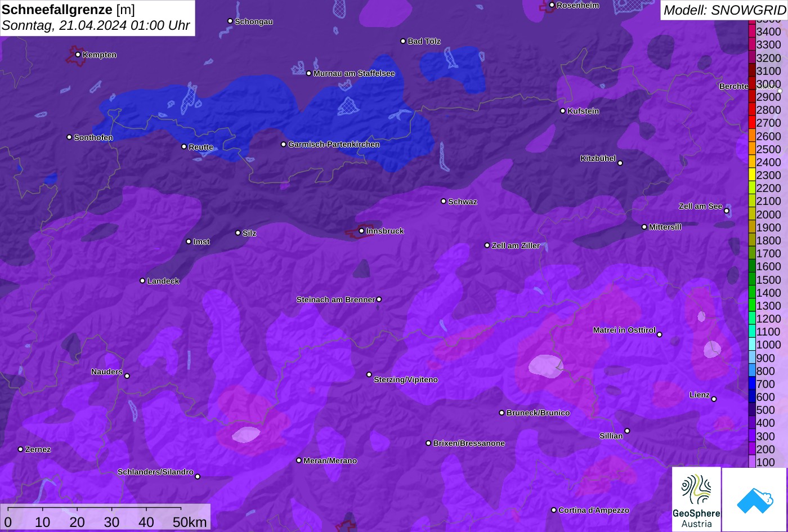
Task: Click the 50km scale bar label
Action: (x=190, y=522)
